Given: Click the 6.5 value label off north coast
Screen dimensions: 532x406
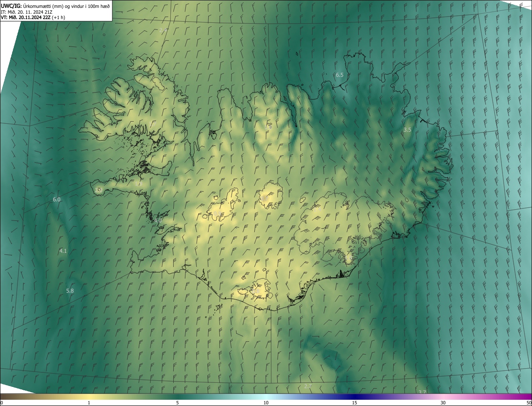Looking at the screenshot, I should click(x=340, y=75).
